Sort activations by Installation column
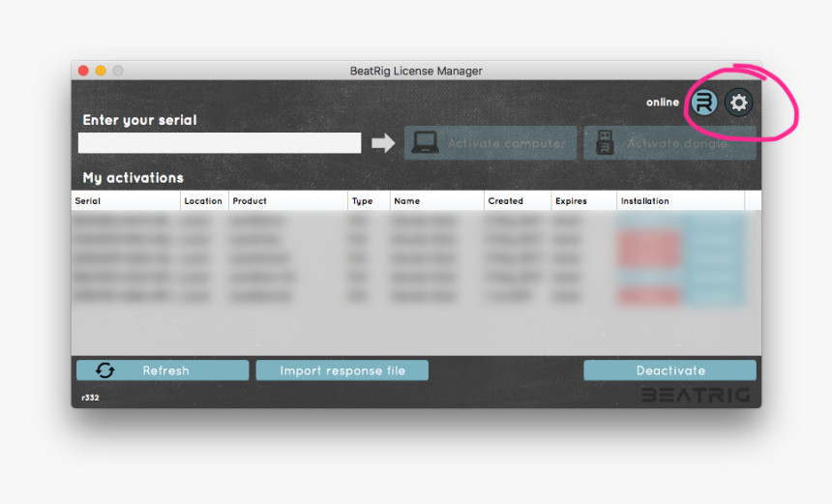Viewport: 832px width, 504px height. coord(680,200)
